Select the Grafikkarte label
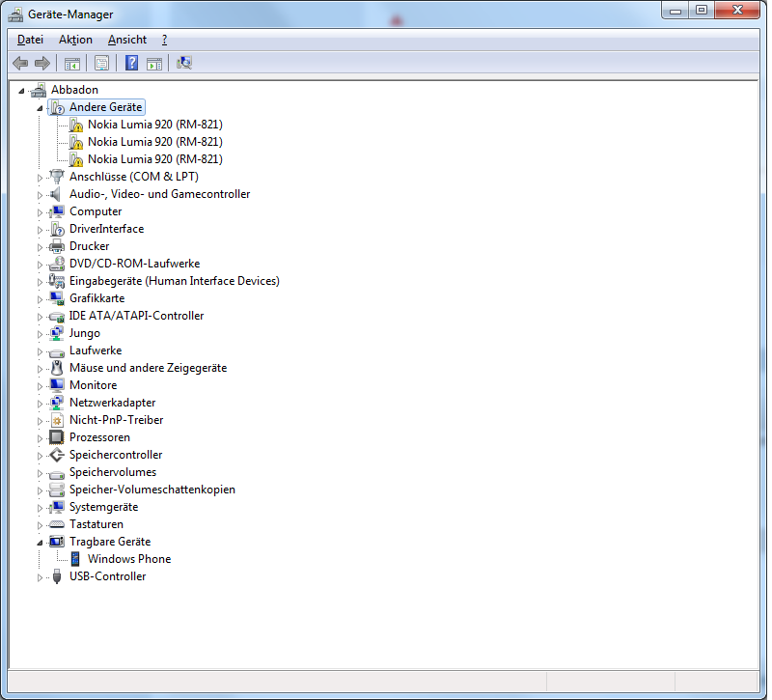772x700 pixels. [97, 298]
